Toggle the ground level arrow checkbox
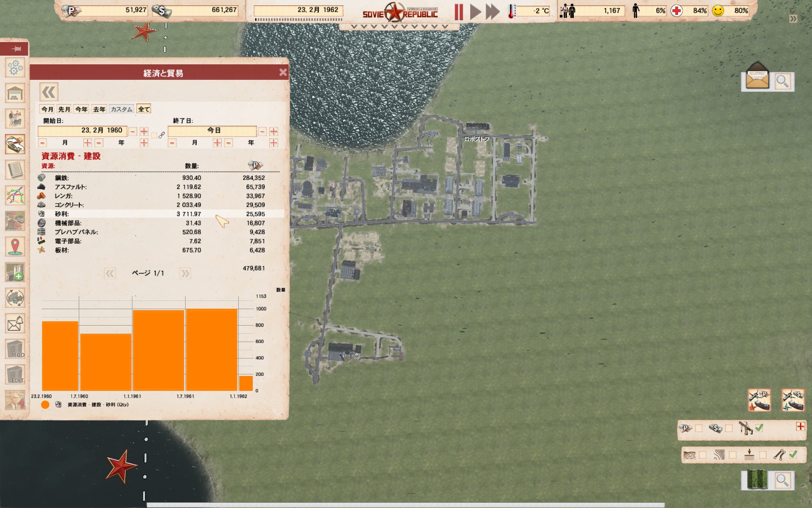 (763, 455)
